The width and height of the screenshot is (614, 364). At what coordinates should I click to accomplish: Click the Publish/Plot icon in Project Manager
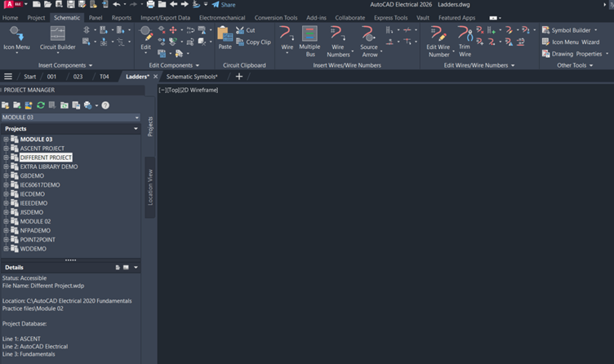[88, 105]
